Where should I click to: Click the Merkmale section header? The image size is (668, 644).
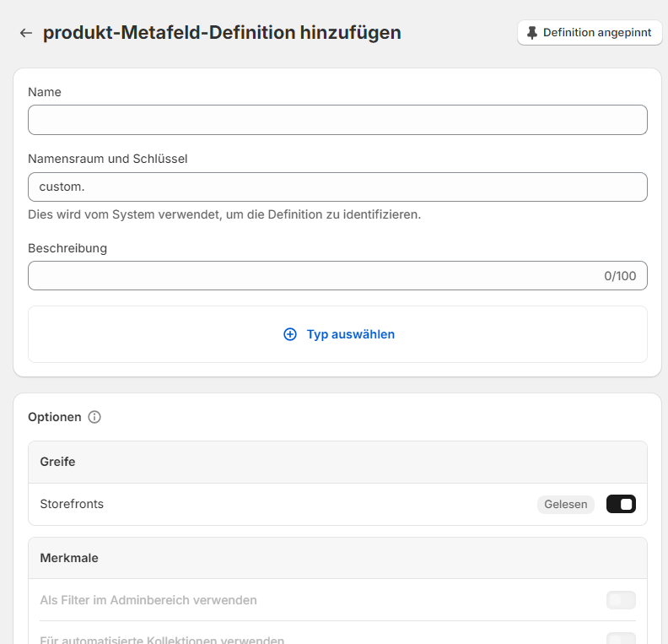pos(69,558)
